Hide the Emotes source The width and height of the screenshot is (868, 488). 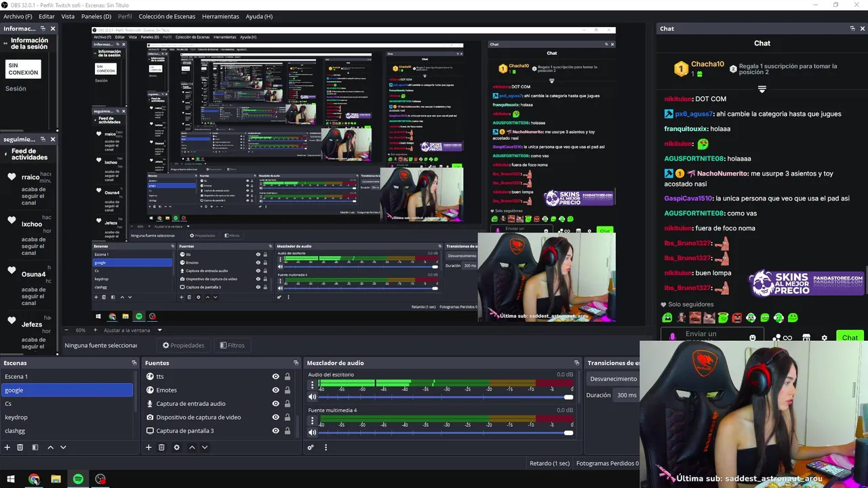coord(275,390)
